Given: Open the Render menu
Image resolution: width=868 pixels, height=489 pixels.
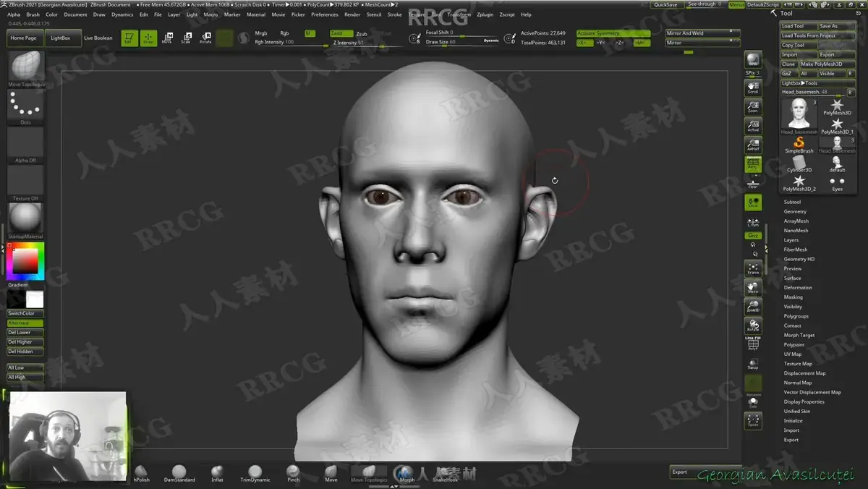Looking at the screenshot, I should [x=352, y=14].
